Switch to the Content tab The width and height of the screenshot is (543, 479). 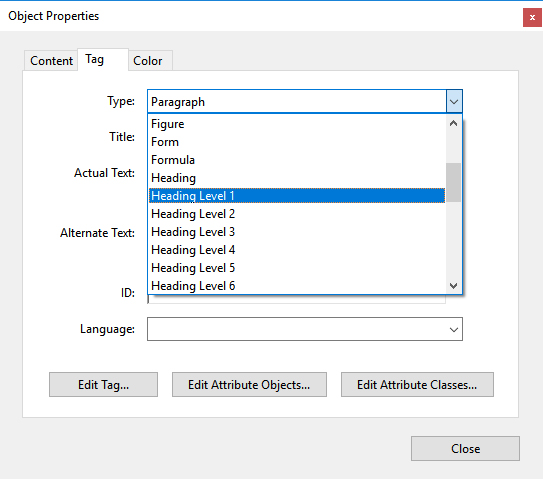[x=51, y=61]
